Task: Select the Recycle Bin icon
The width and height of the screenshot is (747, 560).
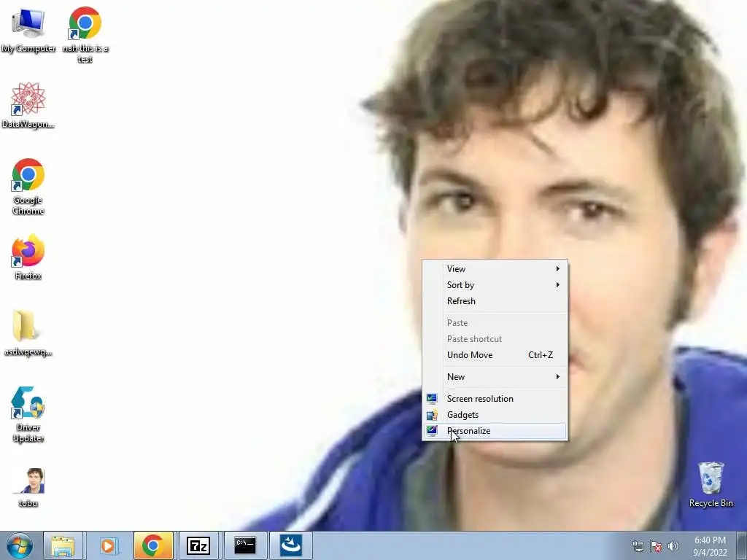Action: tap(711, 484)
